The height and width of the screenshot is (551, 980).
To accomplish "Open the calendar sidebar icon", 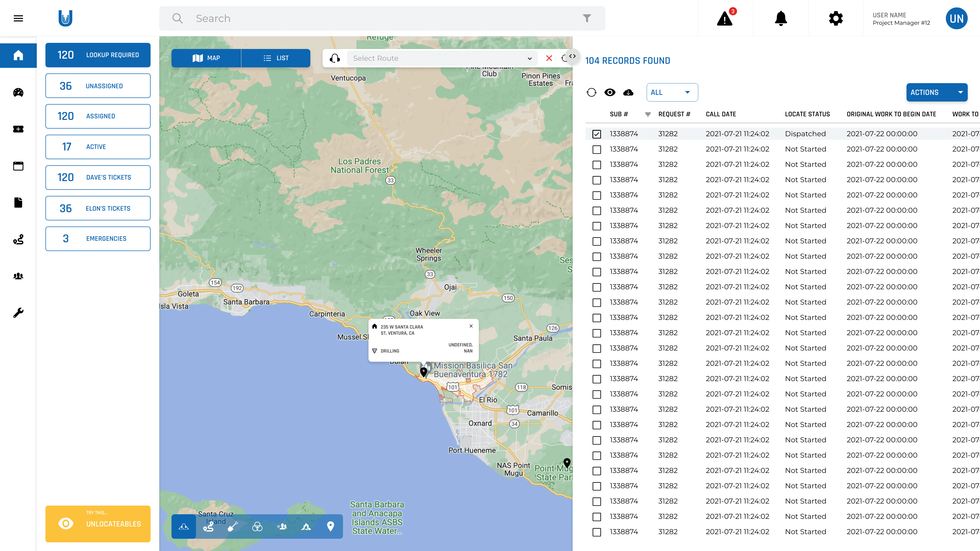I will click(18, 166).
